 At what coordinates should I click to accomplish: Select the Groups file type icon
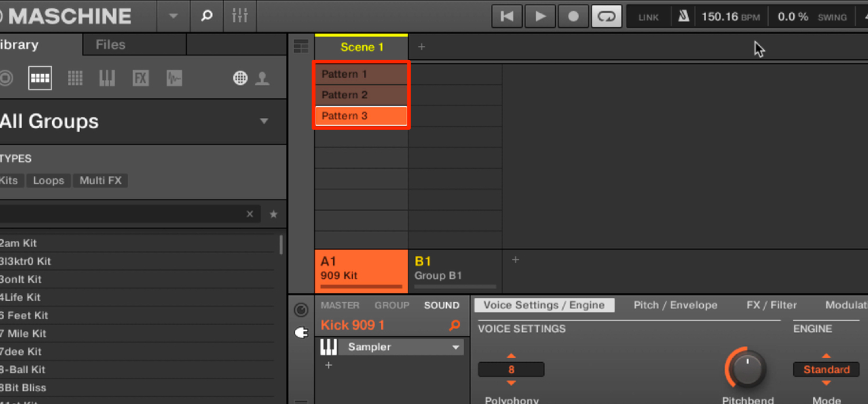click(x=40, y=78)
